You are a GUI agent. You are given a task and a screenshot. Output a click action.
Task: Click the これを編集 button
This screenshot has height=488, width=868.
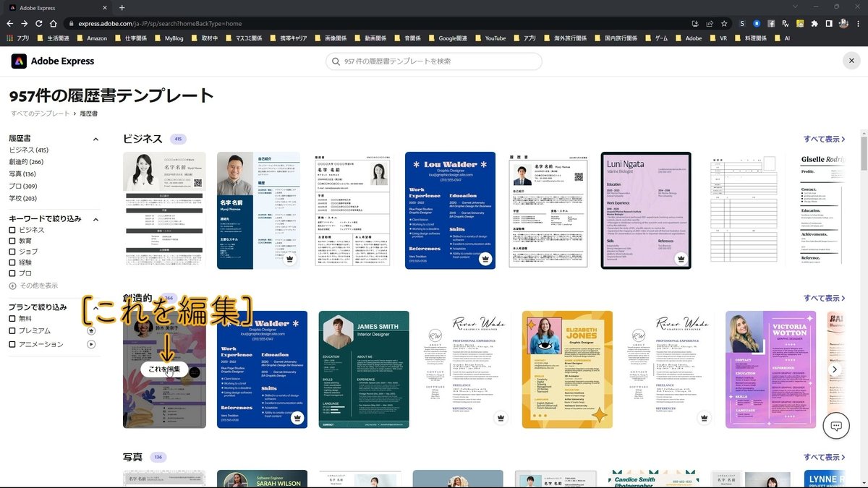(164, 369)
